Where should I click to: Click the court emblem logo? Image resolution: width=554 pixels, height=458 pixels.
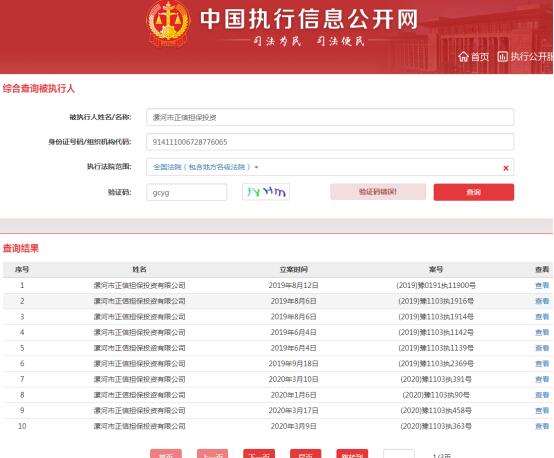168,24
